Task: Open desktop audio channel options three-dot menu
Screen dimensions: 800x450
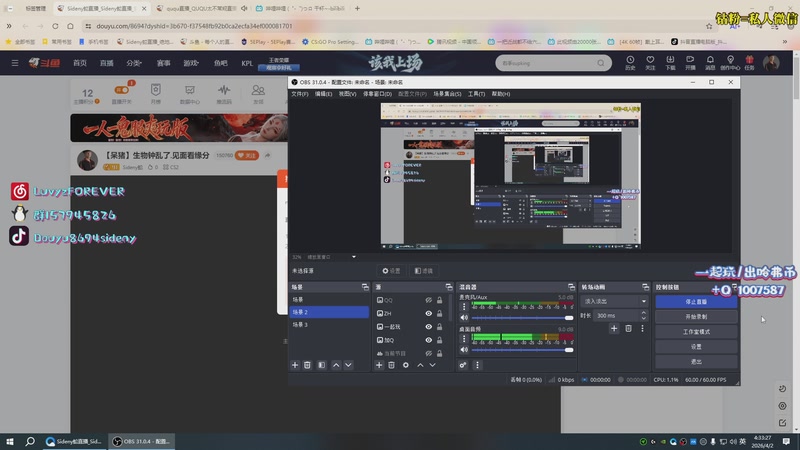Action: tap(464, 339)
